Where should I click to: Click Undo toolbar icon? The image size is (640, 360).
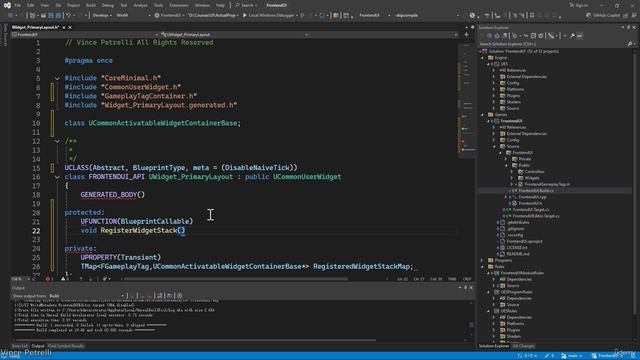69,16
